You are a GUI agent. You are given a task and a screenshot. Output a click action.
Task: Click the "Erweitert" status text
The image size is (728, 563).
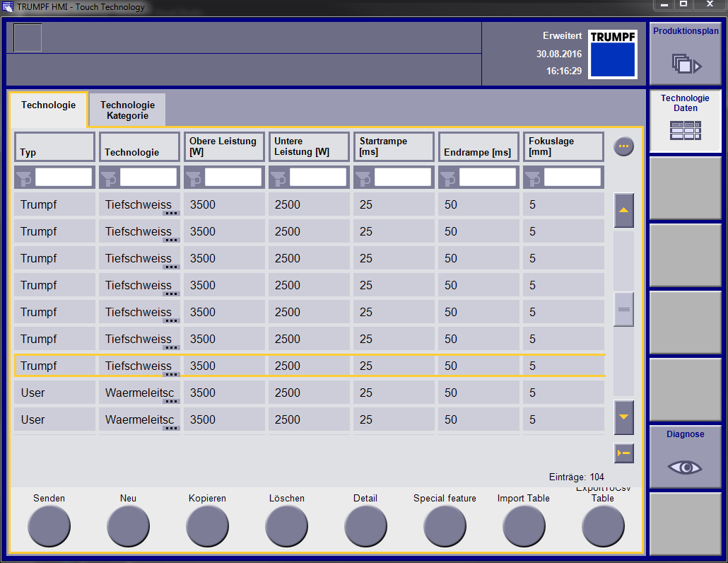[x=562, y=36]
